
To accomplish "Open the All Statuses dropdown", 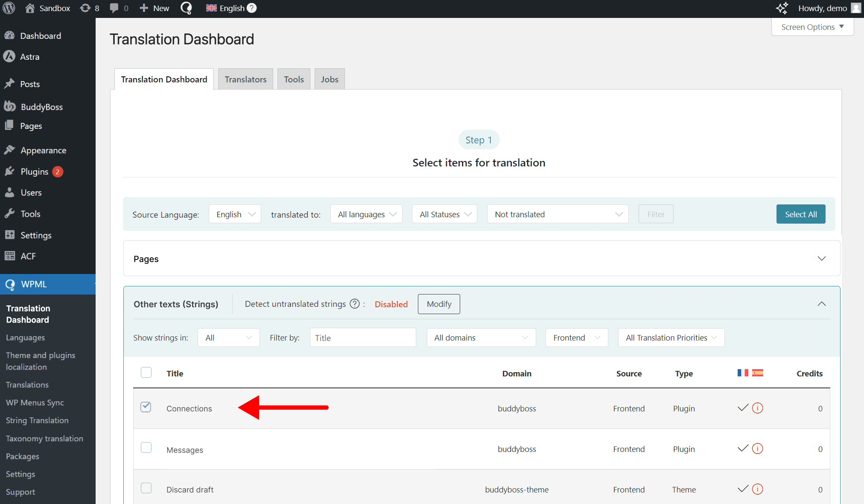I will pyautogui.click(x=444, y=214).
